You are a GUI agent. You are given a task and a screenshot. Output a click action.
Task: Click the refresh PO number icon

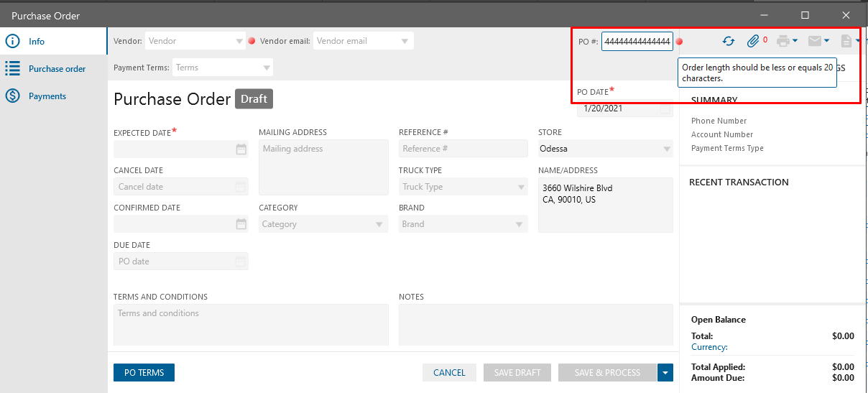[729, 42]
